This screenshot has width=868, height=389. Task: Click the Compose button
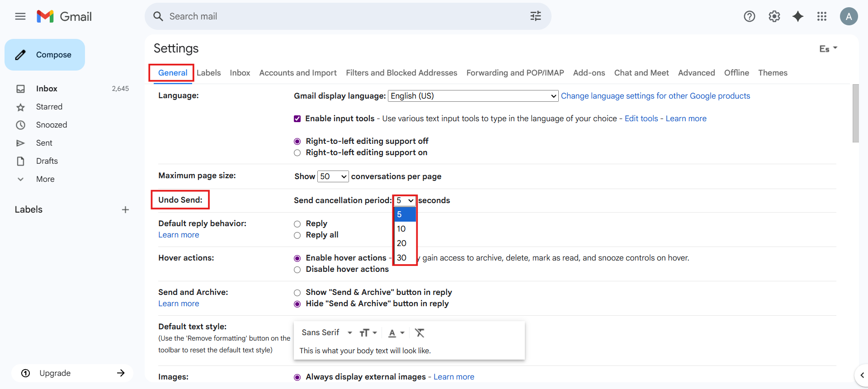point(45,55)
